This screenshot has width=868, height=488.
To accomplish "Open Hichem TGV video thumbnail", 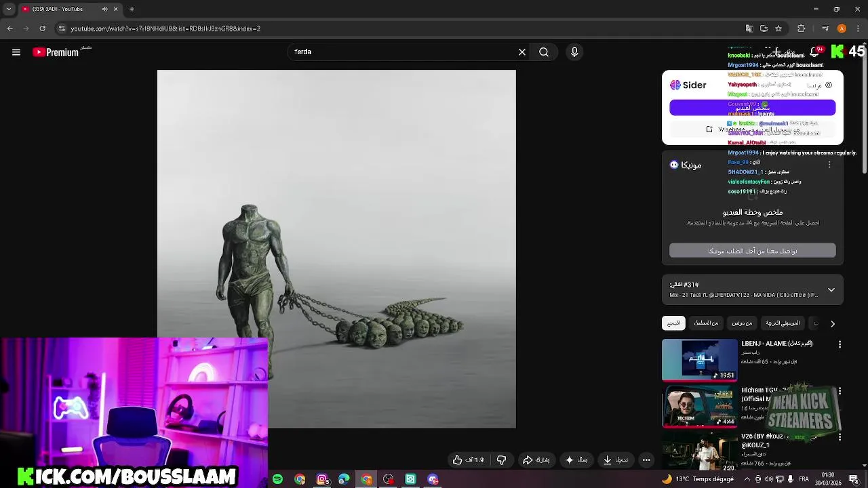I will (699, 407).
